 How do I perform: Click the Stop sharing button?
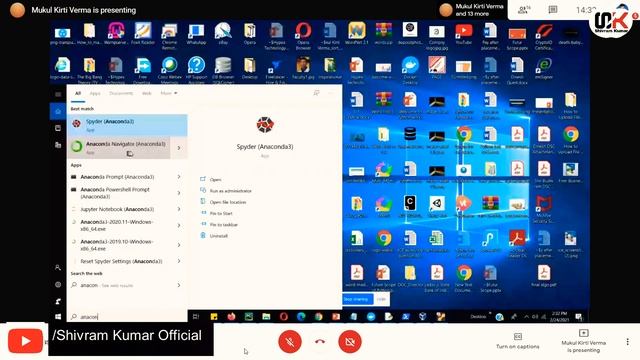pos(356,299)
